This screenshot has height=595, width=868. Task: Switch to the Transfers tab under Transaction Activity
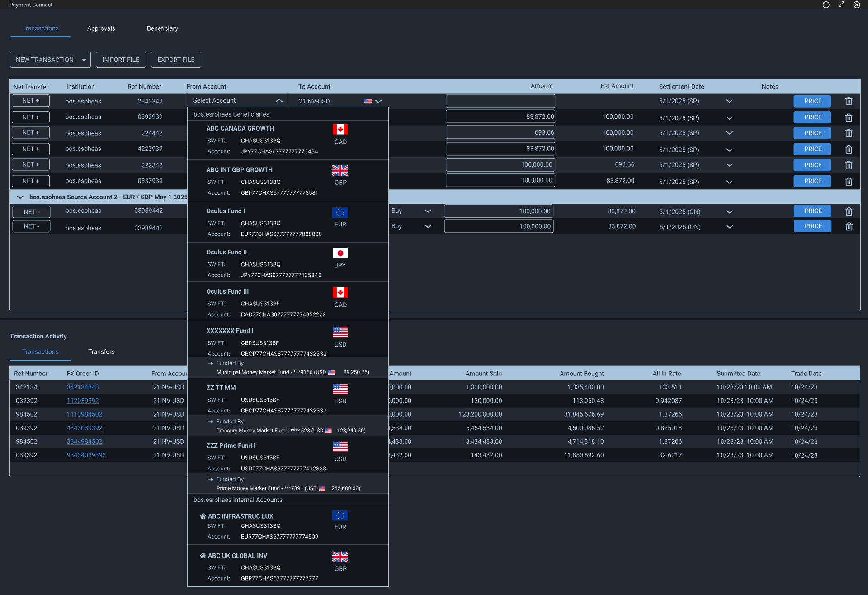click(x=101, y=351)
